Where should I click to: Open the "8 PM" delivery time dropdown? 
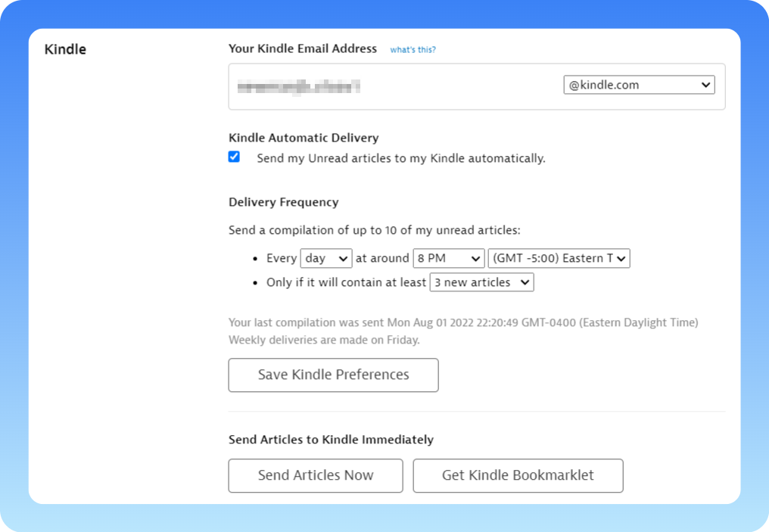[448, 259]
